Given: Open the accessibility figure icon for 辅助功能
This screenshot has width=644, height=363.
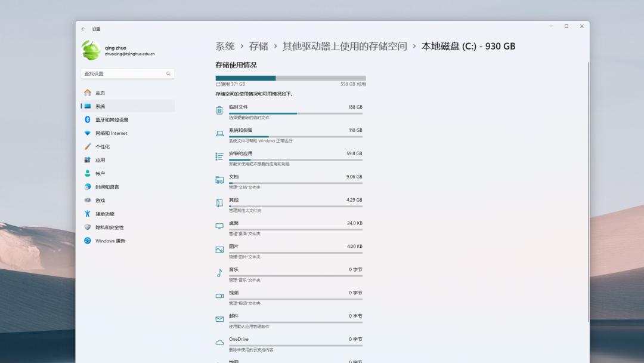Looking at the screenshot, I should tap(88, 214).
